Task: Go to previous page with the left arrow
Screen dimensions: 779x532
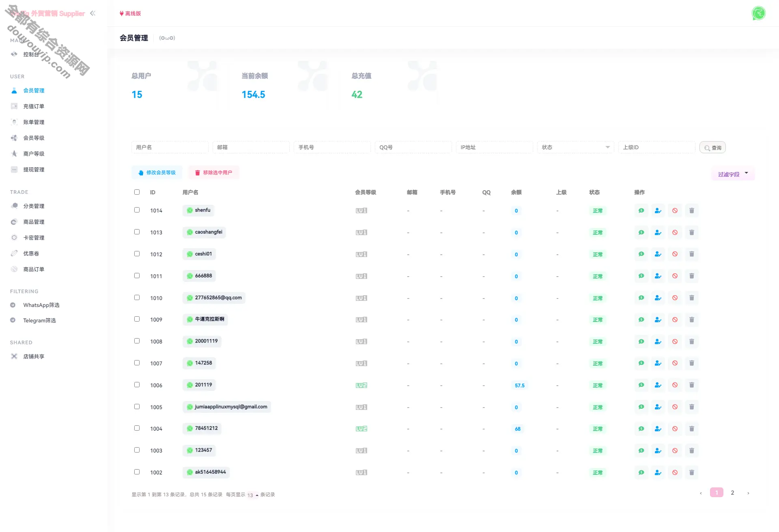Action: [x=701, y=493]
